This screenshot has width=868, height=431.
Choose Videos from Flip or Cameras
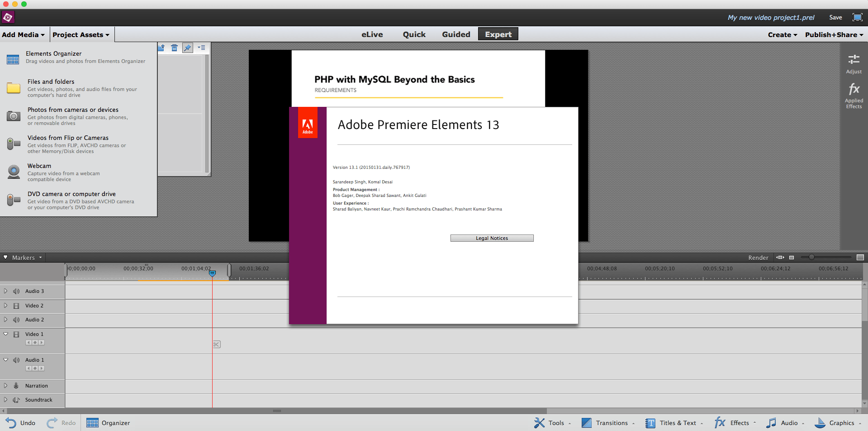78,144
